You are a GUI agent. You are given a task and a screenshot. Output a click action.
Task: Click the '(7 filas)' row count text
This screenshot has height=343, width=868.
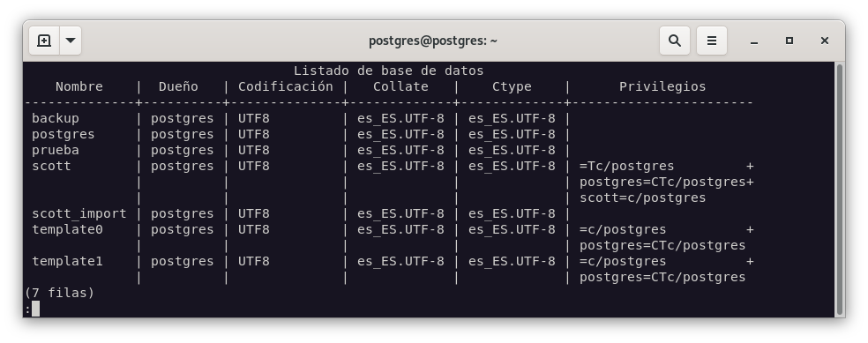(59, 293)
